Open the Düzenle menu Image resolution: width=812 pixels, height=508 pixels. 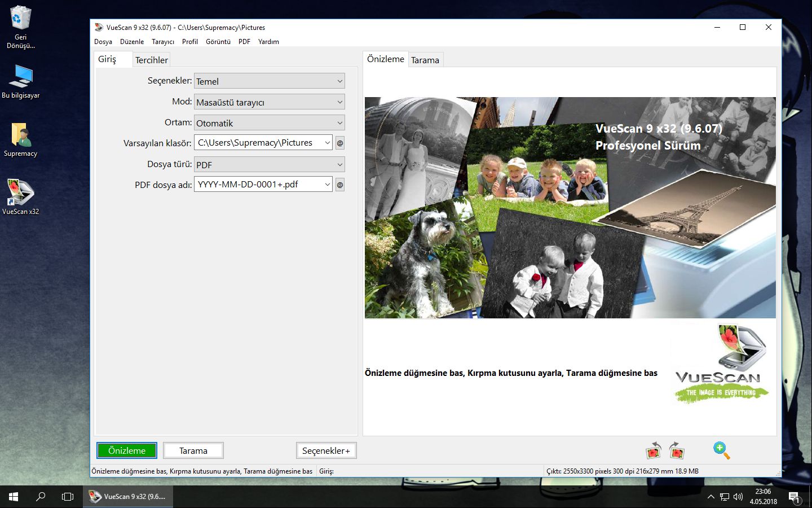pos(132,42)
